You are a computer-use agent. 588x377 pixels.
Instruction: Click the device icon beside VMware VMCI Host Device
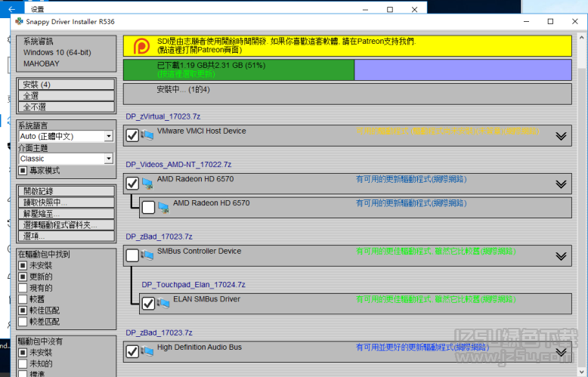coord(147,135)
